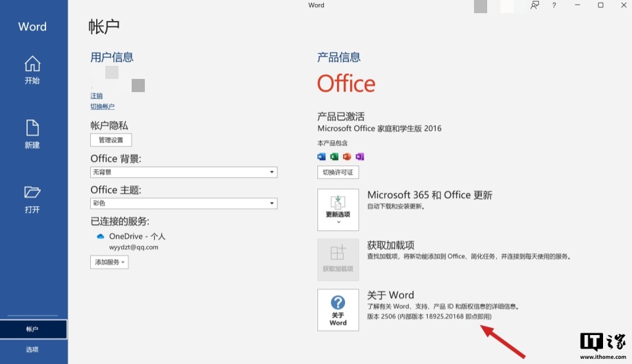Click the 注销 sign out link
Image resolution: width=632 pixels, height=364 pixels.
tap(96, 95)
